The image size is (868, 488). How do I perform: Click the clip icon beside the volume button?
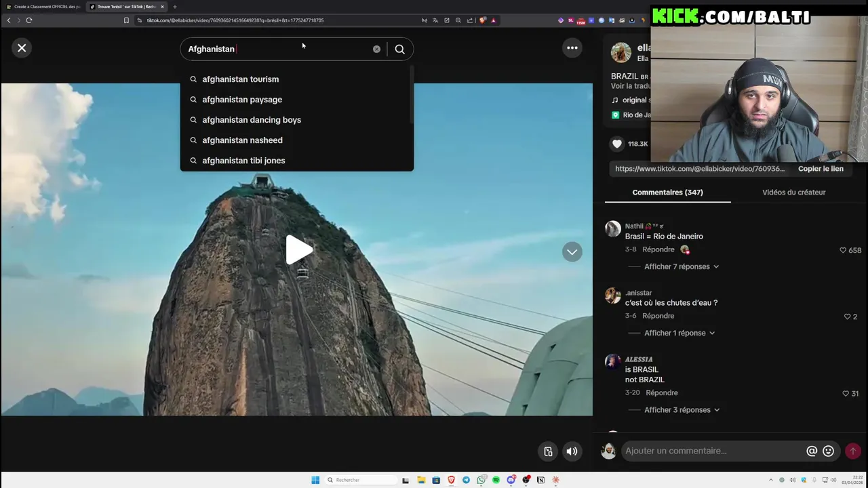(x=548, y=451)
